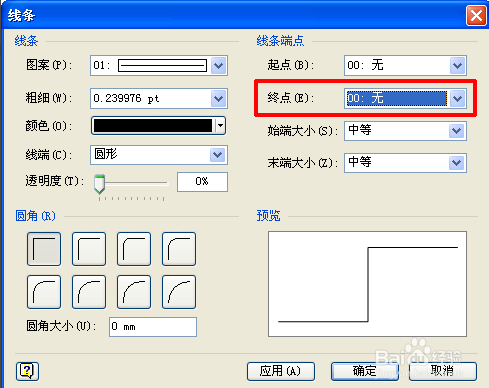Open the 图案 pattern dropdown arrow

[219, 65]
